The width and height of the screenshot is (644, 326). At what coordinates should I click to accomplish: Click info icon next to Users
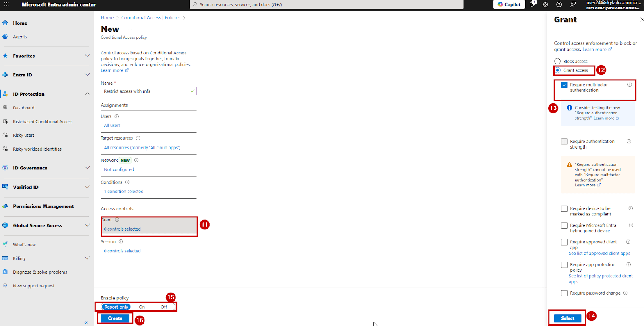117,116
